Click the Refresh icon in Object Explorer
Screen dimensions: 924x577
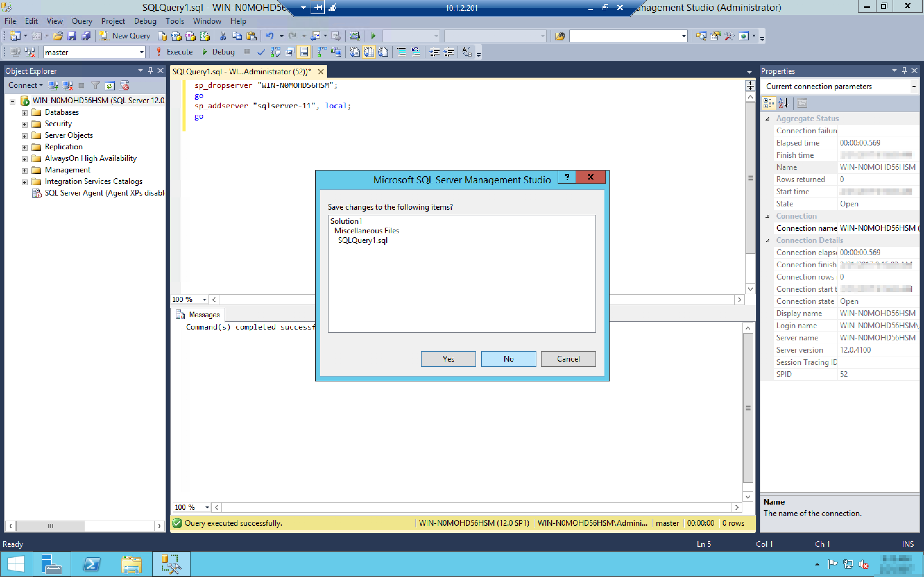point(110,86)
